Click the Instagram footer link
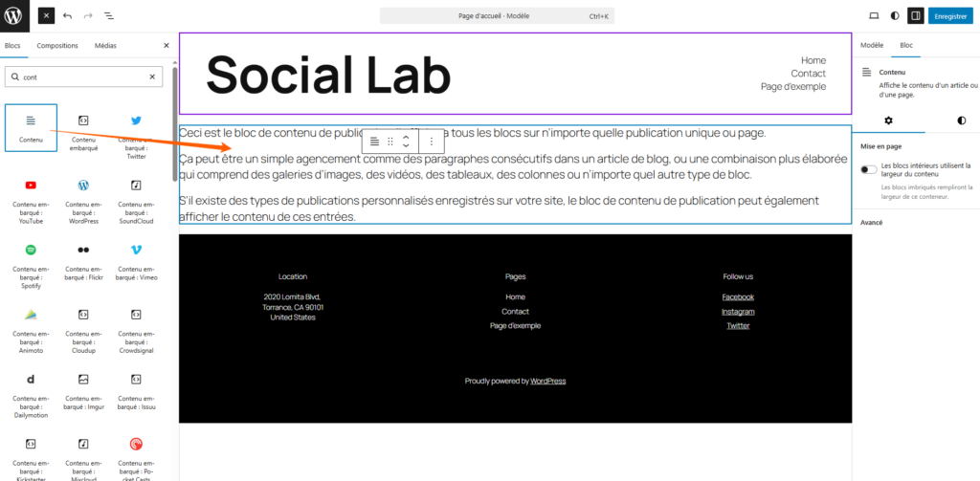This screenshot has width=980, height=481. pyautogui.click(x=738, y=312)
